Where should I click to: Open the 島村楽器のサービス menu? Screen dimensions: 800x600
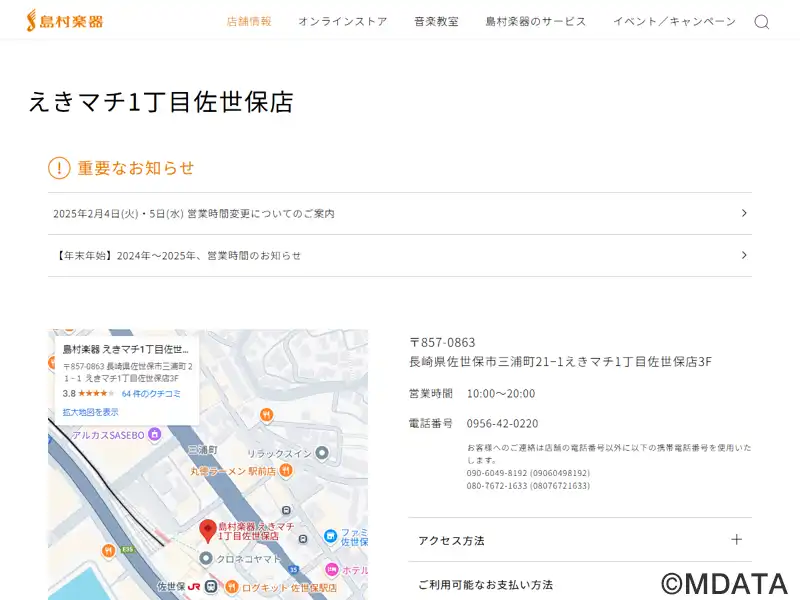click(x=536, y=21)
